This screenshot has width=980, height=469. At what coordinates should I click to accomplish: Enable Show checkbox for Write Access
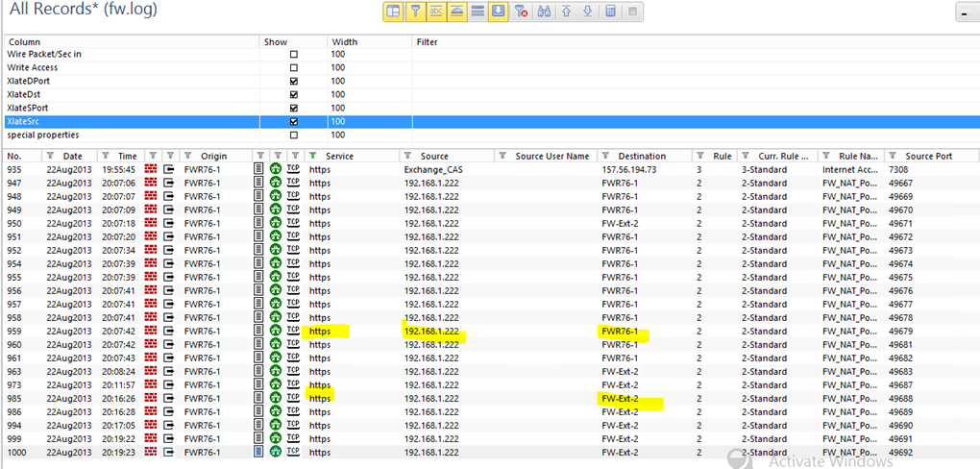click(x=294, y=67)
